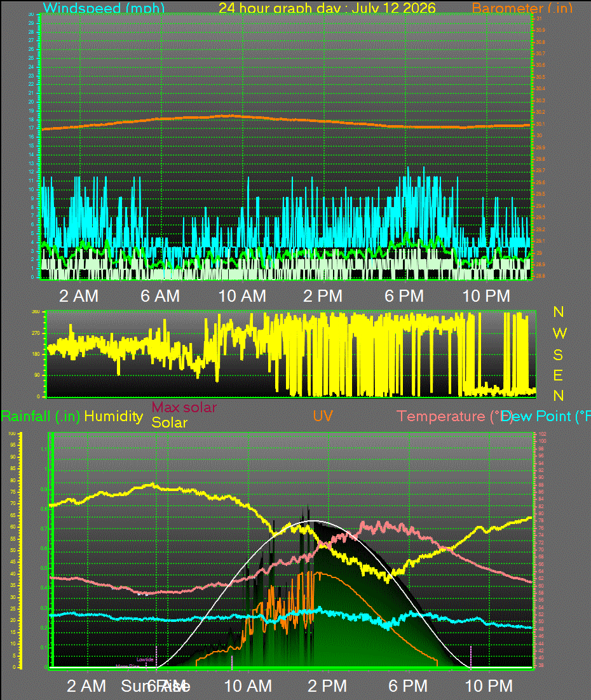
Task: Click the yellow Solar legend label
Action: coord(169,422)
